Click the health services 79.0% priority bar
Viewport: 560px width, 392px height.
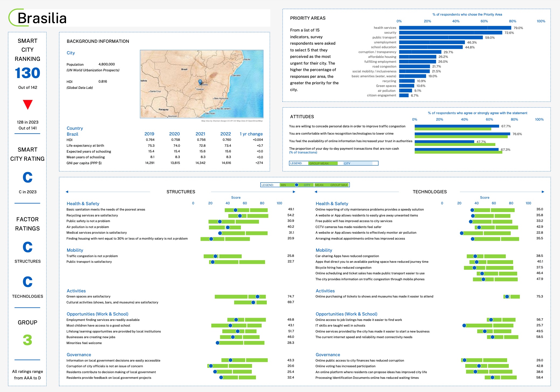[x=455, y=27]
